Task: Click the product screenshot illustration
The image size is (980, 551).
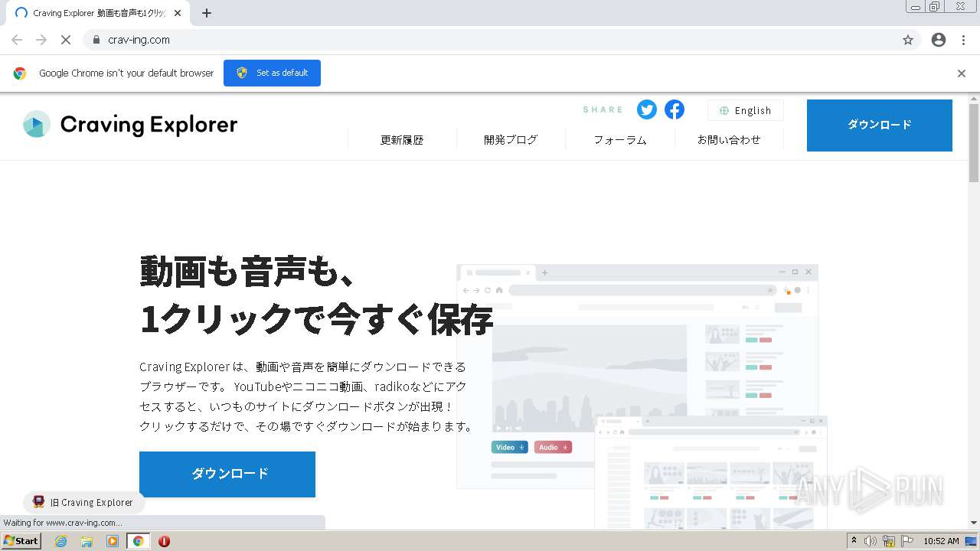Action: 642,396
